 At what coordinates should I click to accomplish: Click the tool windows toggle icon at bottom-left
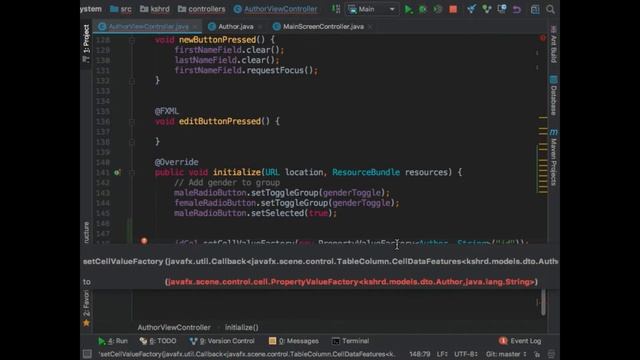(x=87, y=354)
